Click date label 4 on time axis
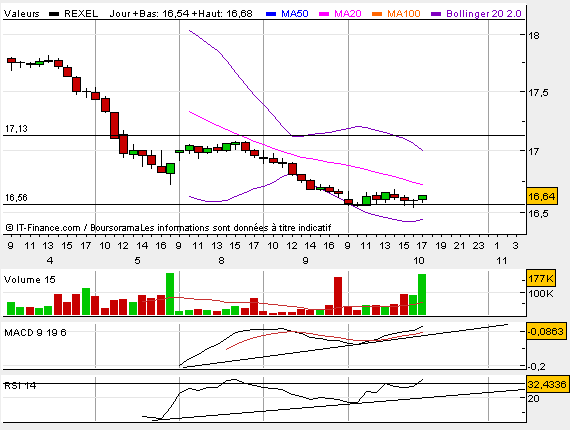Image resolution: width=570 pixels, height=430 pixels. (x=50, y=261)
